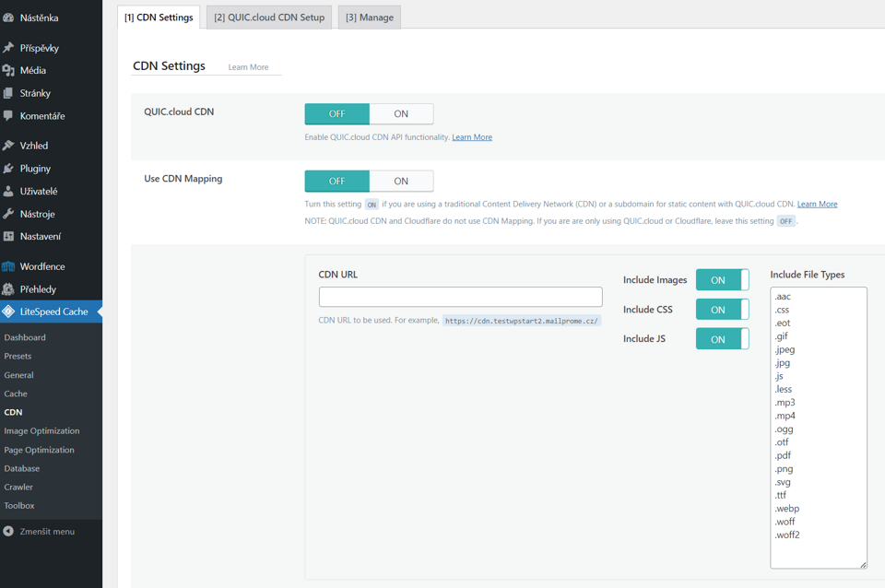This screenshot has height=588, width=885.
Task: Open the [3] Manage tab
Action: click(370, 18)
